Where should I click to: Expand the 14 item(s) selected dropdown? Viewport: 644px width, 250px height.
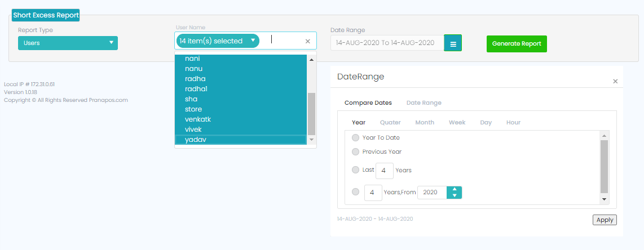click(253, 41)
